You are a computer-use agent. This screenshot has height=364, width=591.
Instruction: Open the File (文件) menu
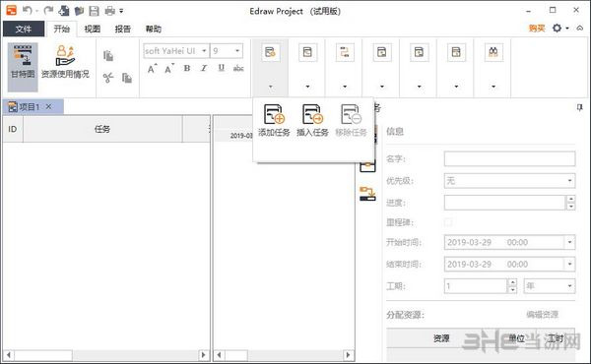click(x=24, y=29)
